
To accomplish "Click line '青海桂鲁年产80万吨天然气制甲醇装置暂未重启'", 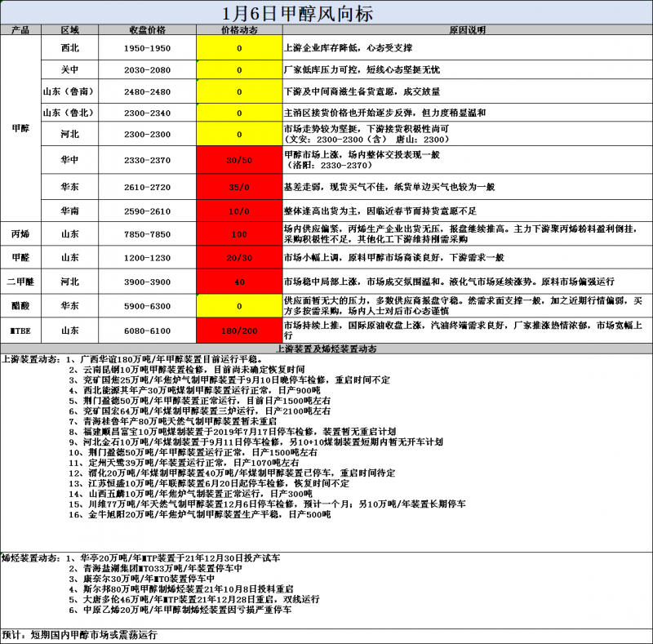I will 180,421.
